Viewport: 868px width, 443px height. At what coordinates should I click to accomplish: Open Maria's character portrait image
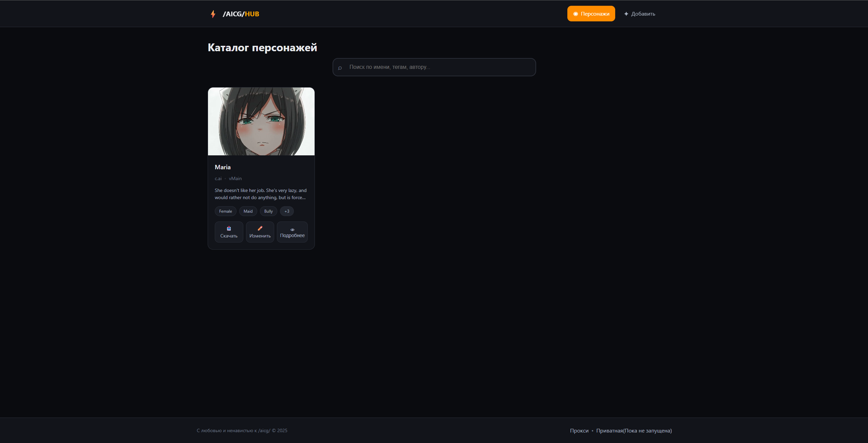[x=261, y=121]
